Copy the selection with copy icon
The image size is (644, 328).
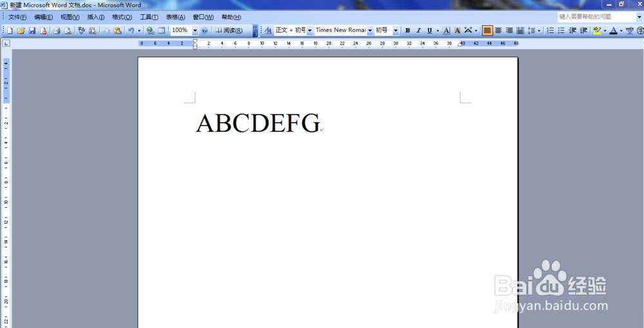click(x=106, y=30)
